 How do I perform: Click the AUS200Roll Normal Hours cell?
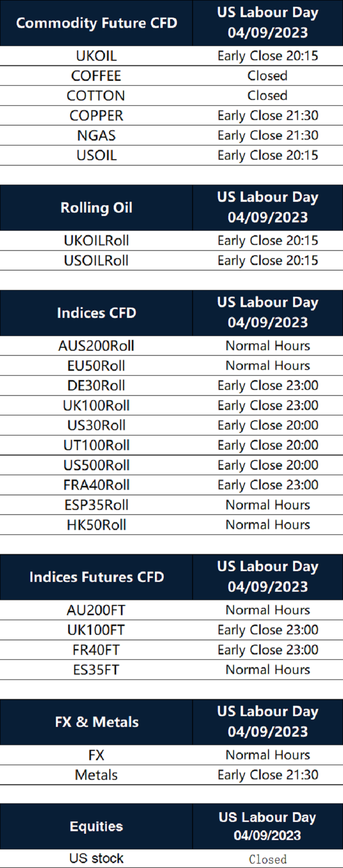point(268,346)
